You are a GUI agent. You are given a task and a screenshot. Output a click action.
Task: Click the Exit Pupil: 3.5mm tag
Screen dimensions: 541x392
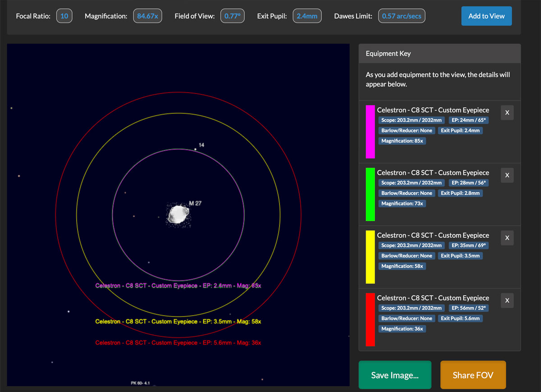(x=460, y=255)
